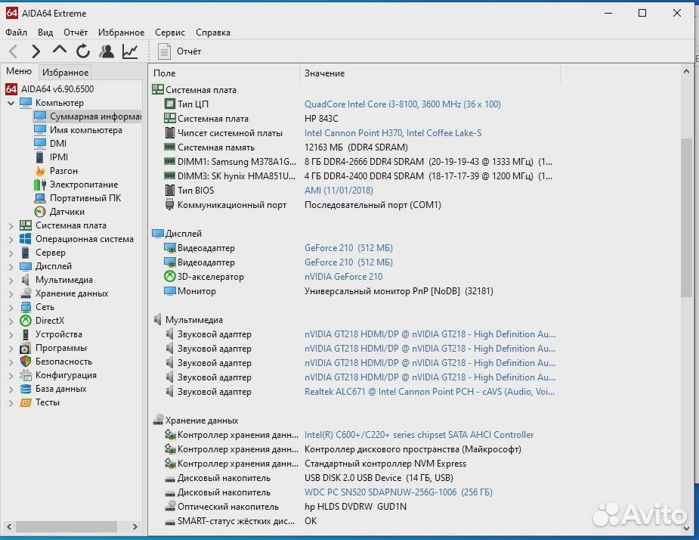This screenshot has width=699, height=540.
Task: Open the IPMI tree entry icon
Action: (40, 157)
